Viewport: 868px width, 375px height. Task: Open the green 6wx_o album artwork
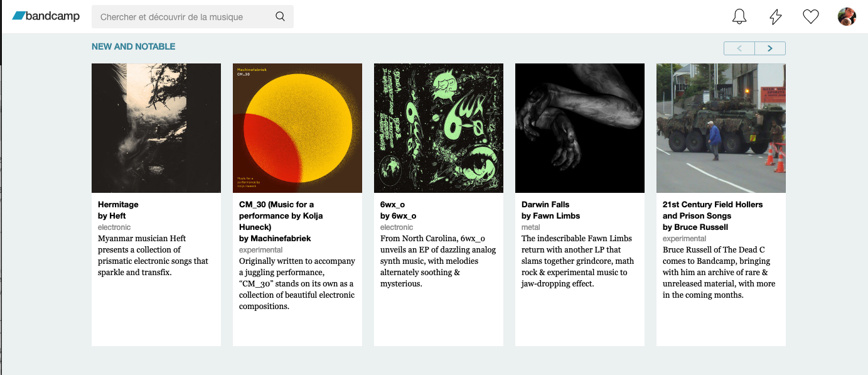[439, 128]
